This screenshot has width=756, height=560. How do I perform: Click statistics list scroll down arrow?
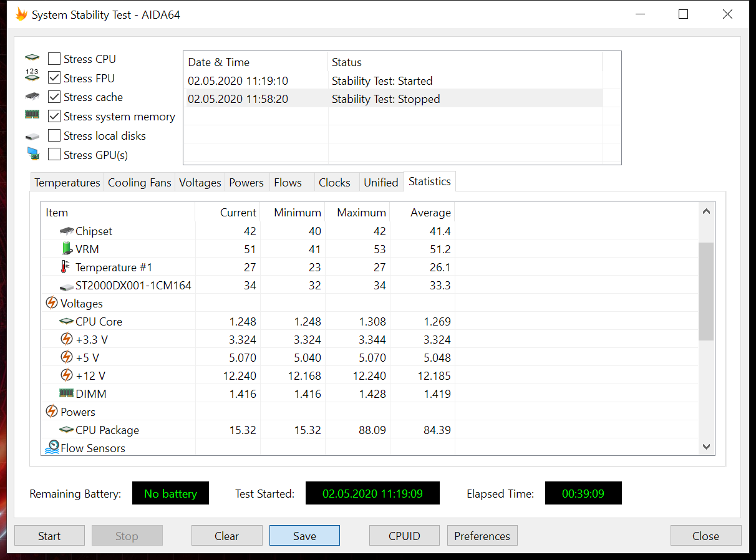(x=706, y=447)
